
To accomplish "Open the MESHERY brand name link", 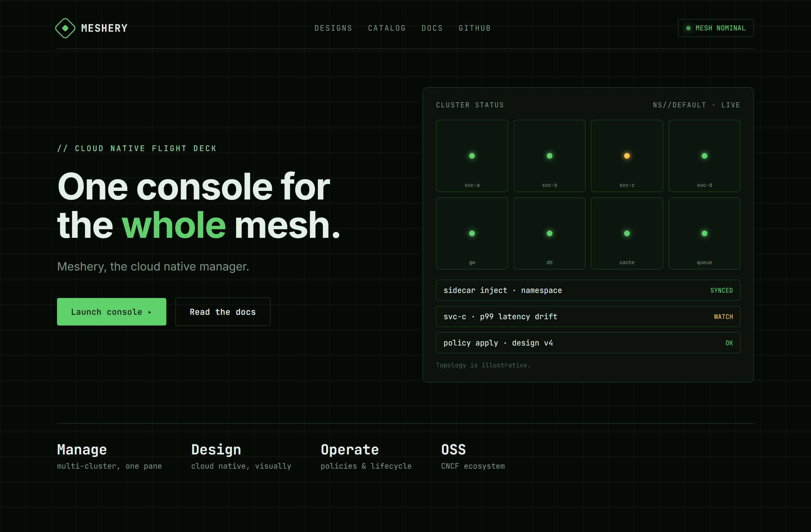I will (x=104, y=28).
